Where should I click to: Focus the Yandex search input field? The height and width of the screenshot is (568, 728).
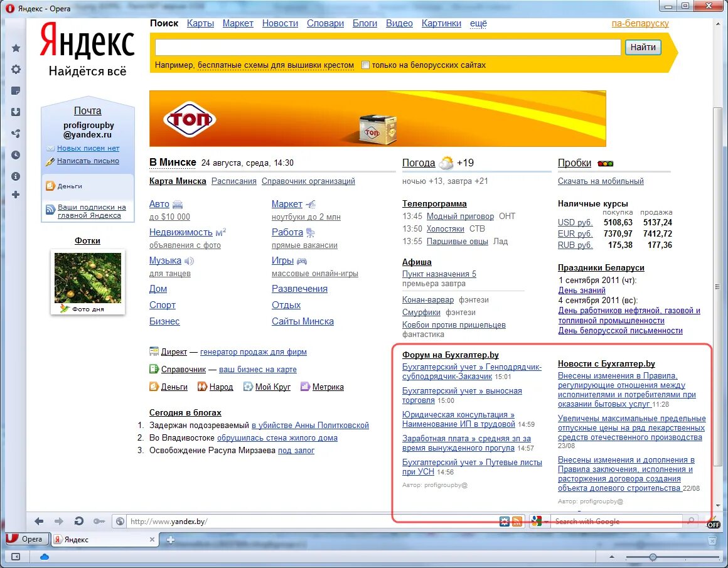coord(388,47)
